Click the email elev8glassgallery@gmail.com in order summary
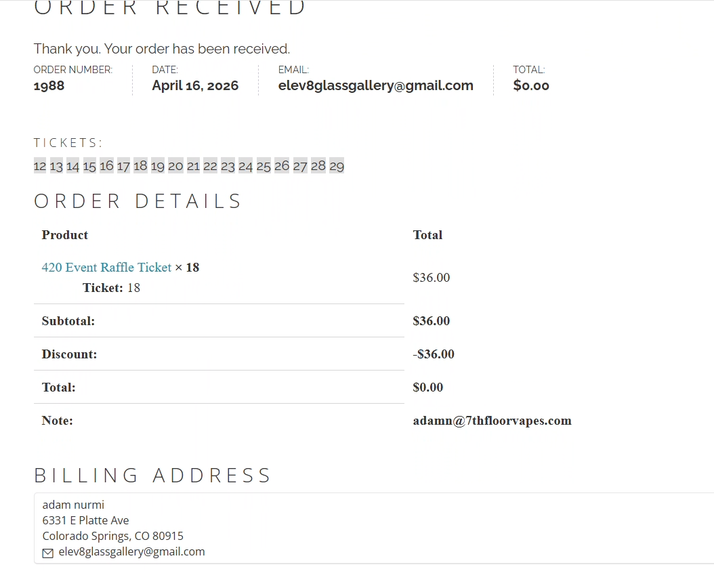The height and width of the screenshot is (588, 714). point(375,86)
